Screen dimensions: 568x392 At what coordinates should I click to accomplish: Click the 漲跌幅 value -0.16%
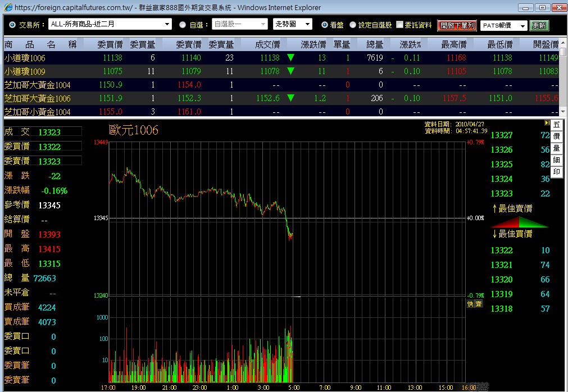click(54, 191)
